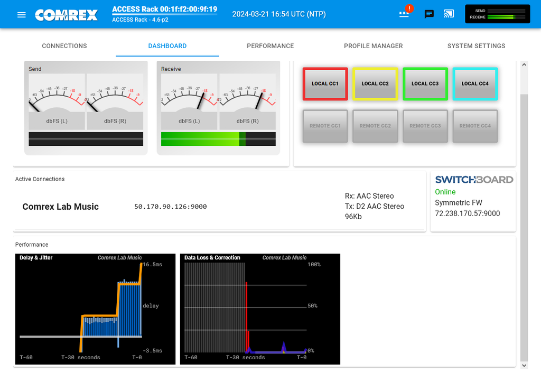This screenshot has width=541, height=392.
Task: Click the Performance section heading
Action: point(32,245)
